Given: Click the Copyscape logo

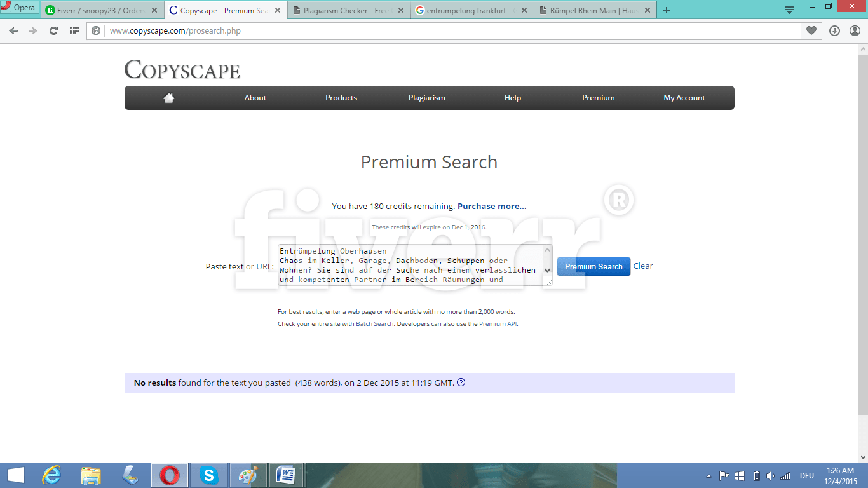Looking at the screenshot, I should (182, 70).
